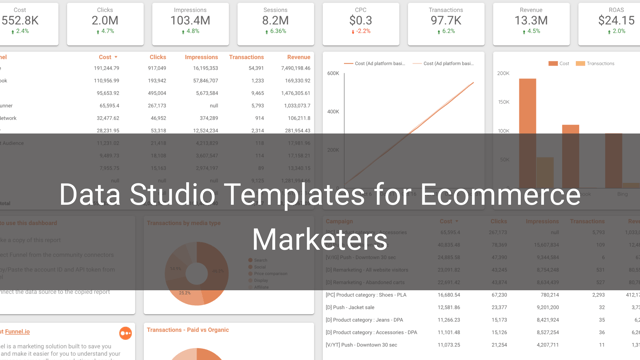This screenshot has width=640, height=360.
Task: Click campaign impressions cell 9,201,200
Action: pyautogui.click(x=548, y=307)
